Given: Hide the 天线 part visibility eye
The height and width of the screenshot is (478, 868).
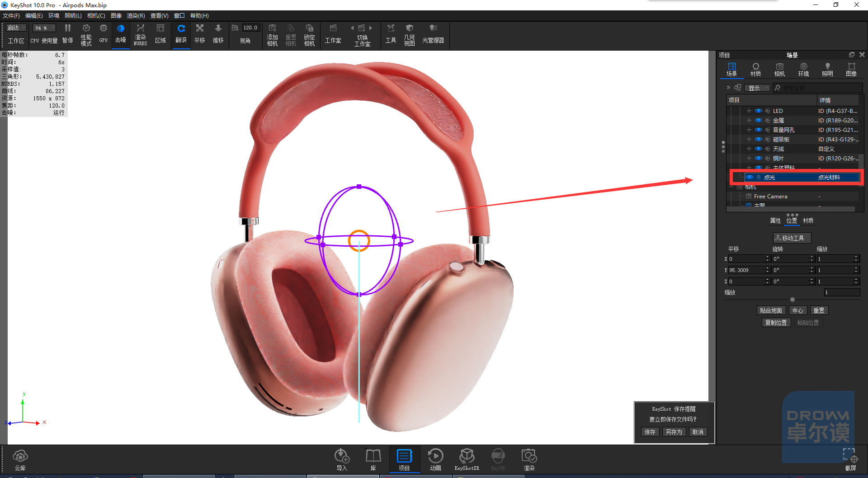Looking at the screenshot, I should coord(758,149).
